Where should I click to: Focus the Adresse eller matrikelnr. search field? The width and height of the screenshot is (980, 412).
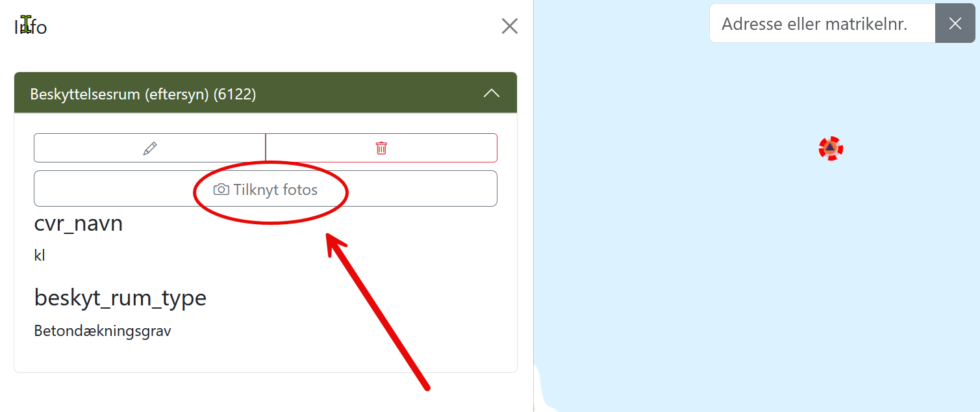(822, 23)
